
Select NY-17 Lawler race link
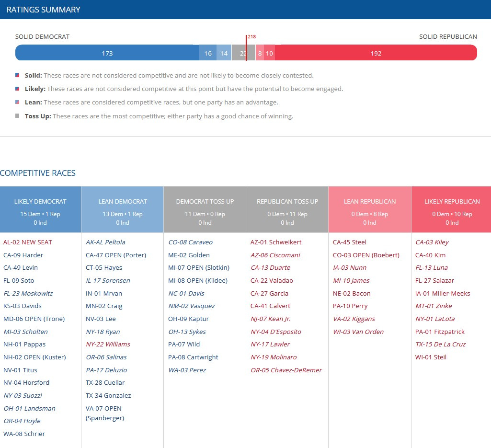[270, 344]
